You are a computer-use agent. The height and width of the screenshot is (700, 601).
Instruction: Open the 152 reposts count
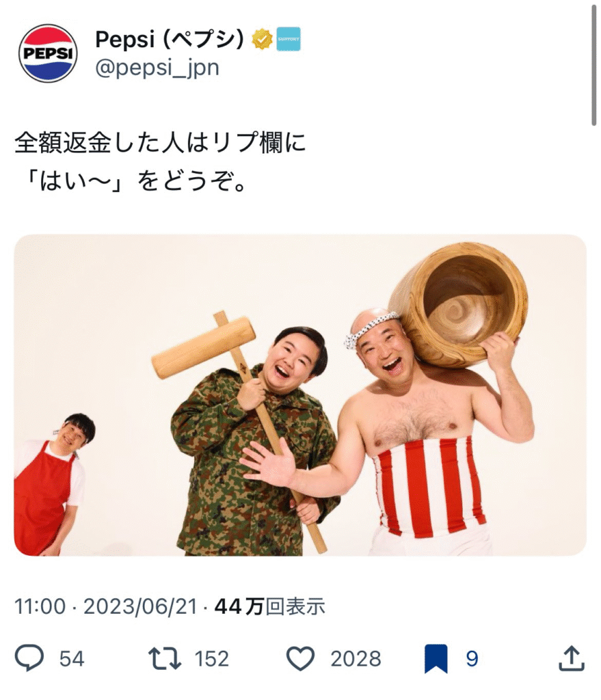click(212, 658)
